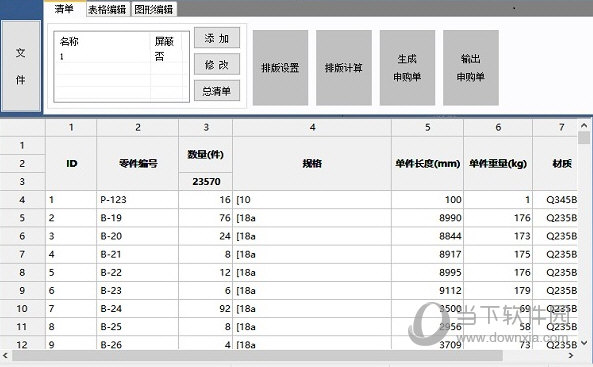The width and height of the screenshot is (593, 367).
Task: Select weight cell 179 in B-23 row
Action: [498, 291]
